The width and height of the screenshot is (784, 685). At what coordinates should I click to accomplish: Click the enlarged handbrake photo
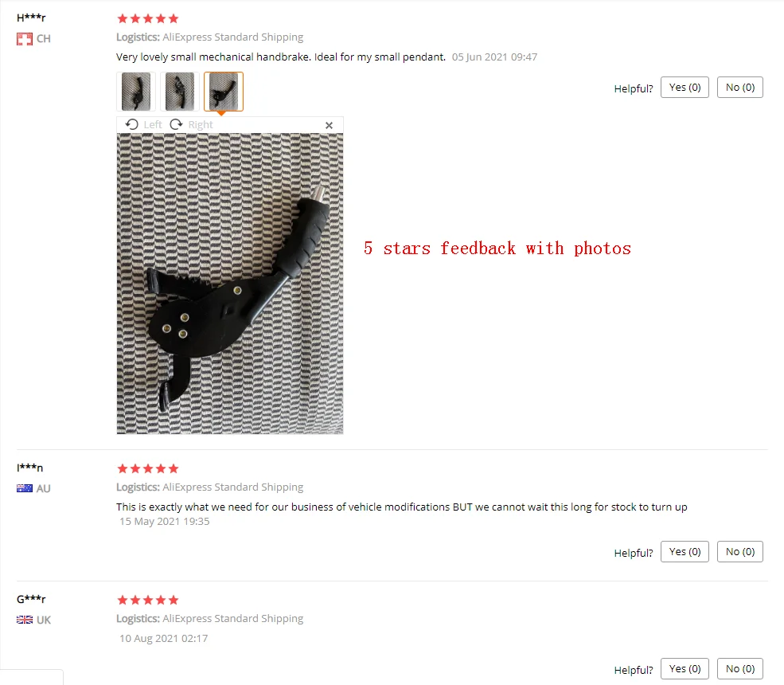[230, 284]
